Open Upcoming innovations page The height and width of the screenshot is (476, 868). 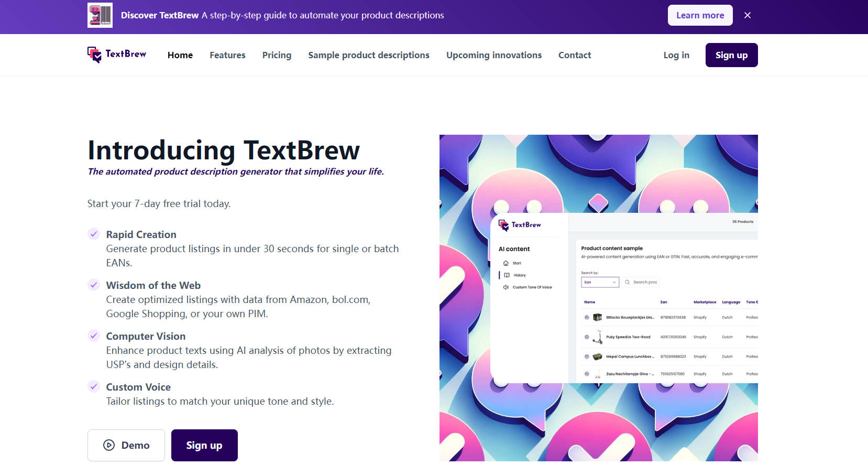[494, 55]
